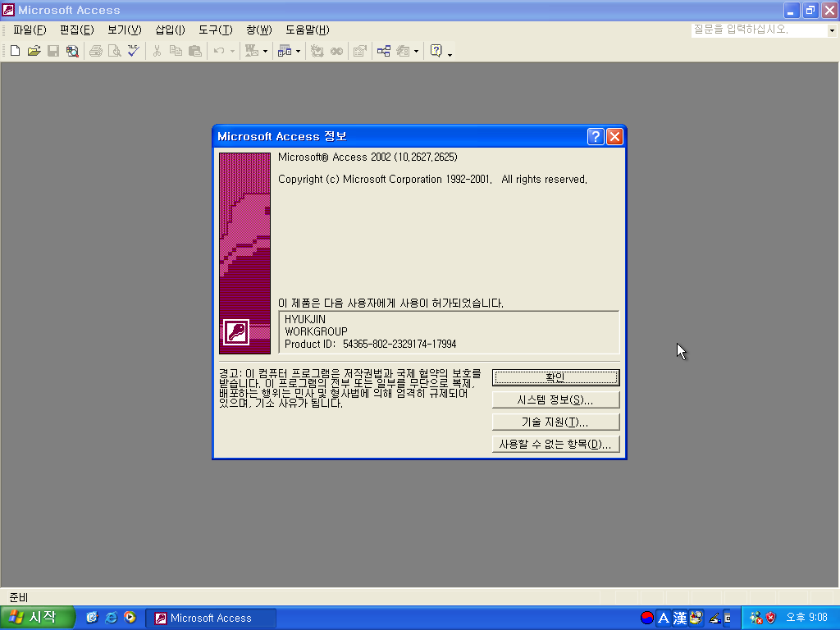Click the 漢 Hanja conversion icon
Image resolution: width=840 pixels, height=630 pixels.
point(680,619)
